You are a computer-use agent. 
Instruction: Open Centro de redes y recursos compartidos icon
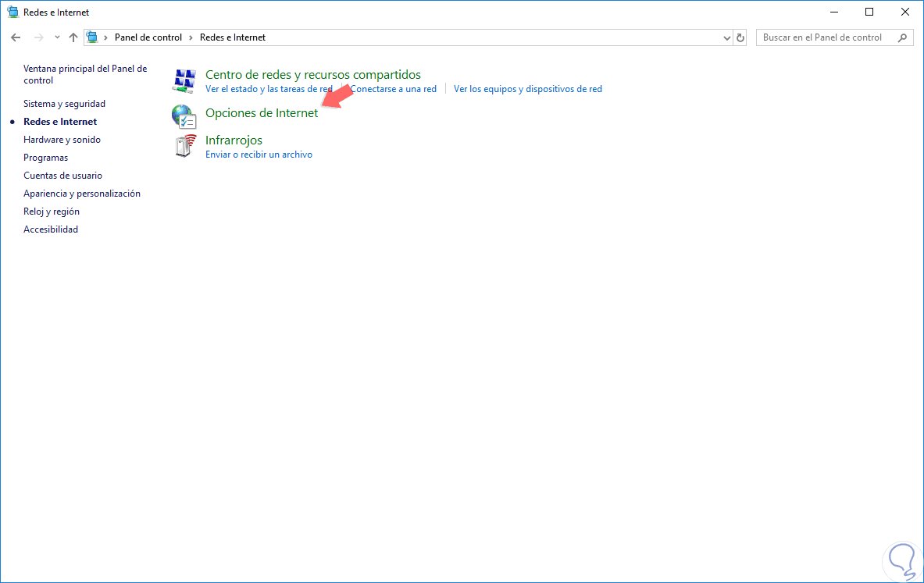[184, 80]
